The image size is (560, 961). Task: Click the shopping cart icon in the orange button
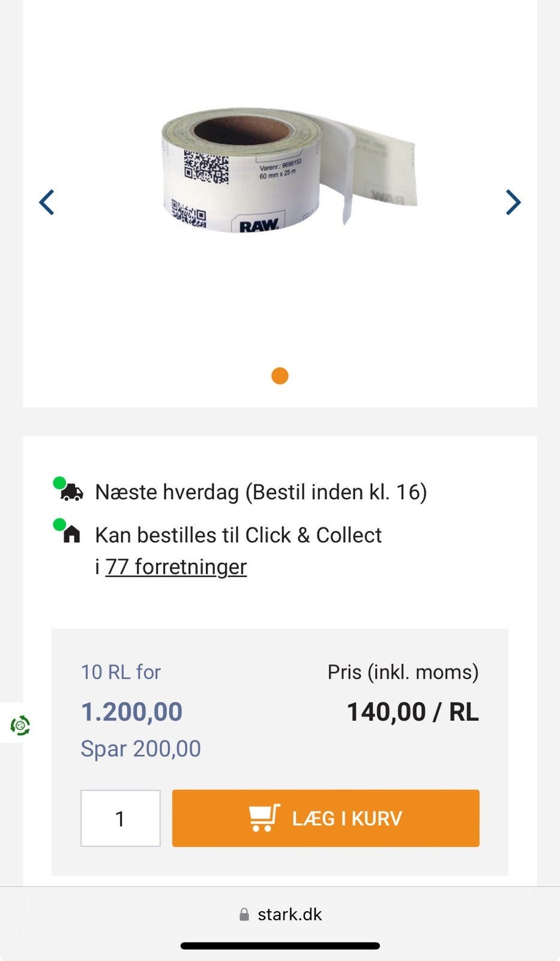[x=264, y=818]
